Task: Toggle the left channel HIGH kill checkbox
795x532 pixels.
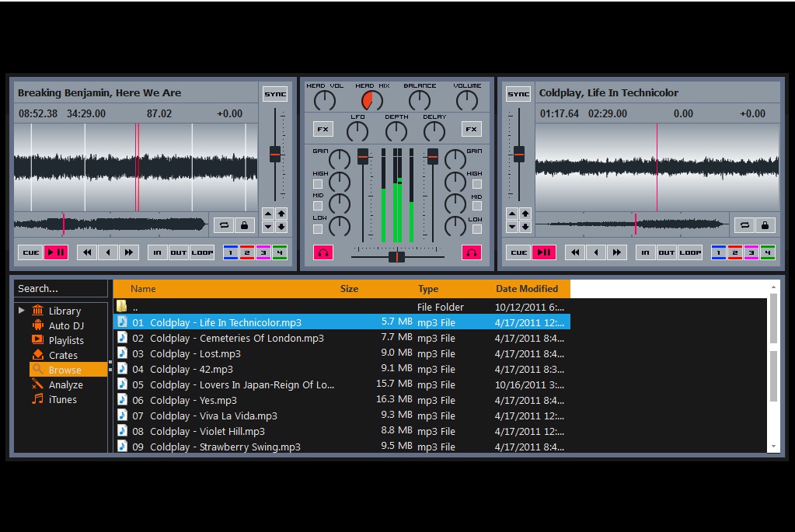Action: coord(318,184)
